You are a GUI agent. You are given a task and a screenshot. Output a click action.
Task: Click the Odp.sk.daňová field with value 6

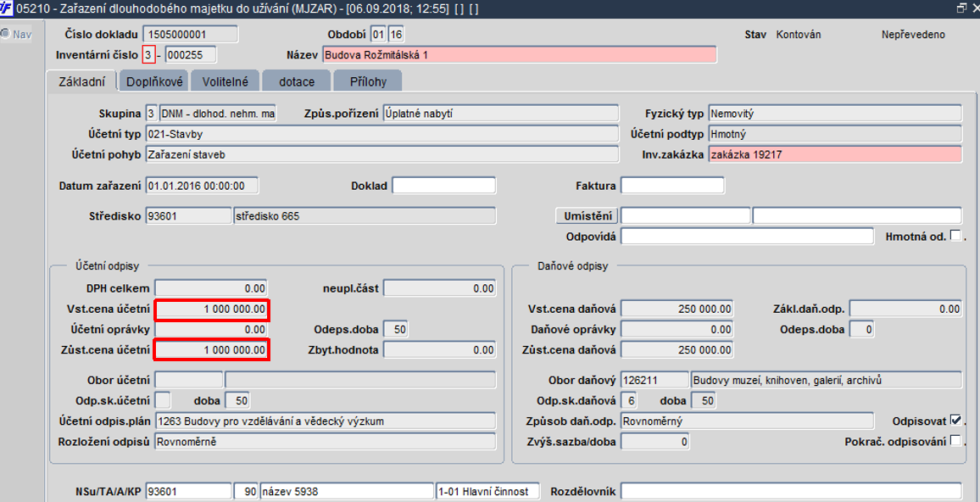pyautogui.click(x=629, y=400)
